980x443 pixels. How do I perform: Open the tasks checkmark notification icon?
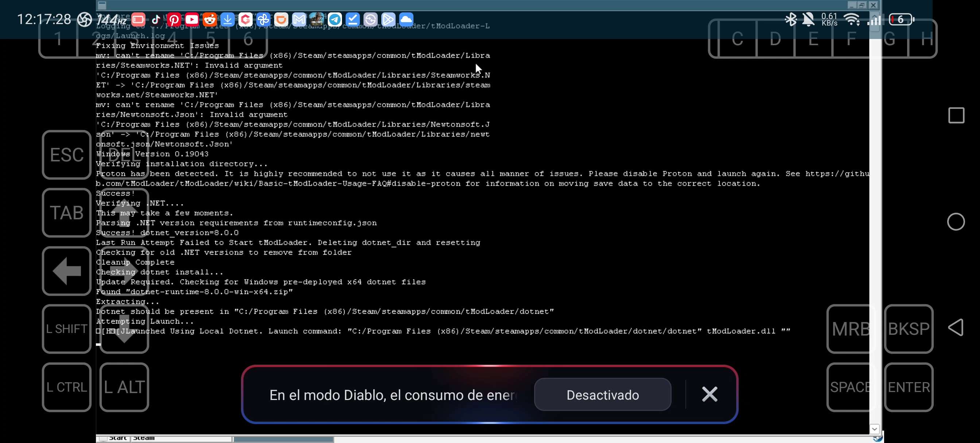353,19
